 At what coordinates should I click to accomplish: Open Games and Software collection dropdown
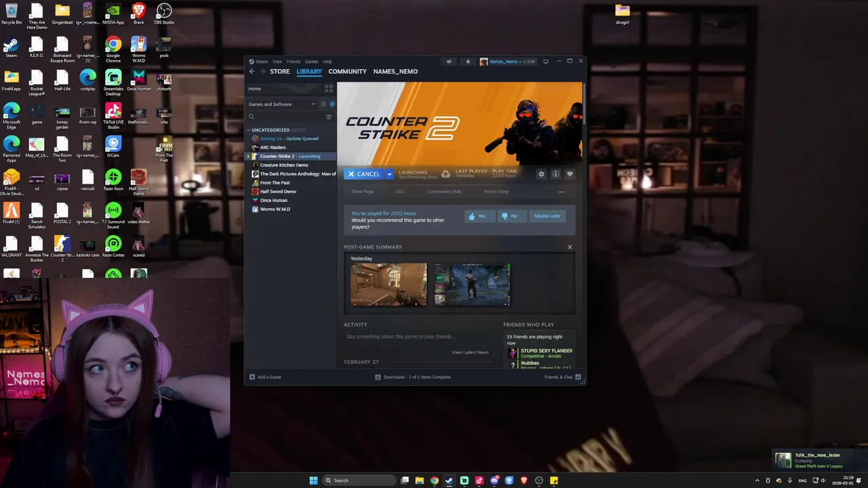281,104
